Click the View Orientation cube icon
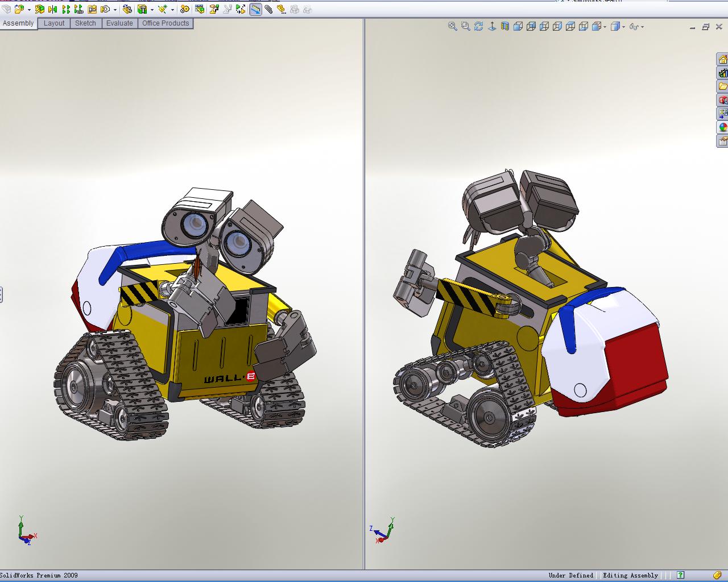This screenshot has height=582, width=728. [596, 26]
